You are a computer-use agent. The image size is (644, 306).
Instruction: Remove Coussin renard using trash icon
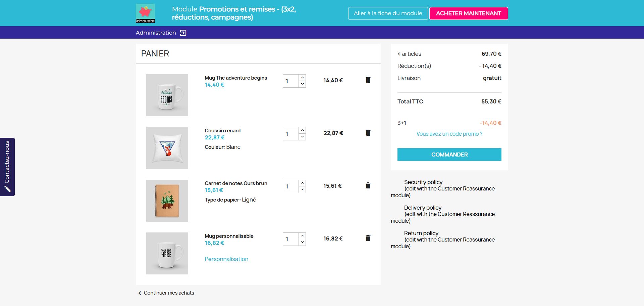[368, 133]
